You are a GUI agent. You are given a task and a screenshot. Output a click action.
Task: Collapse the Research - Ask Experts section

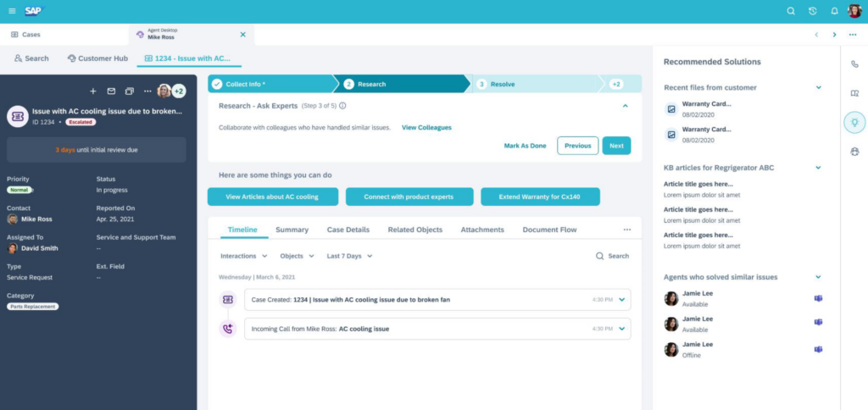click(625, 106)
